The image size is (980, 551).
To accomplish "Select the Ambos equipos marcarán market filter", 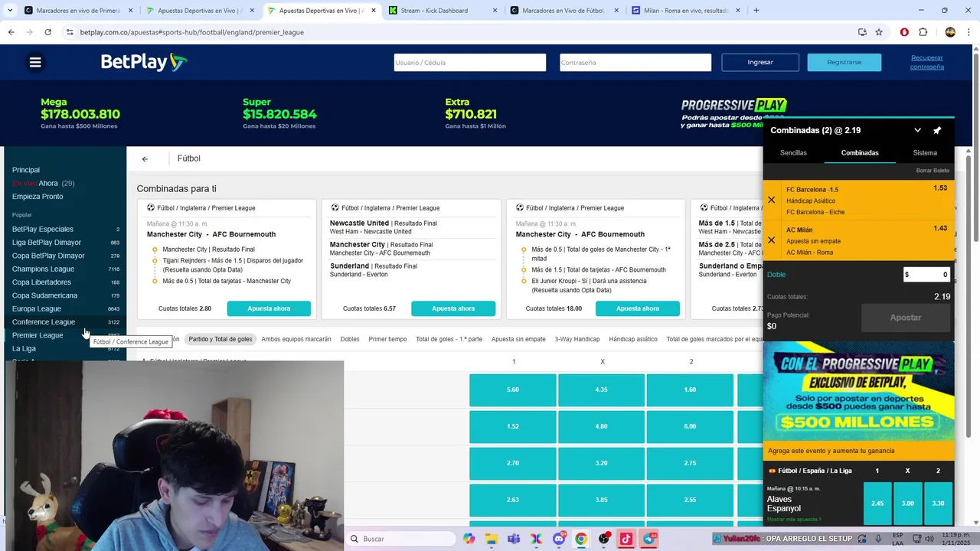I will coord(296,339).
